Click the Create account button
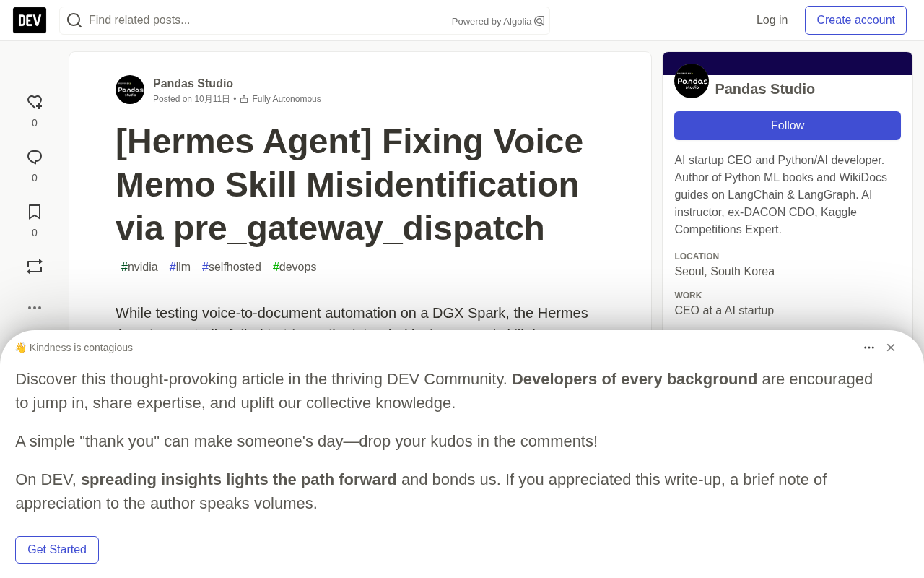Viewport: 924px width, 578px height. tap(855, 20)
